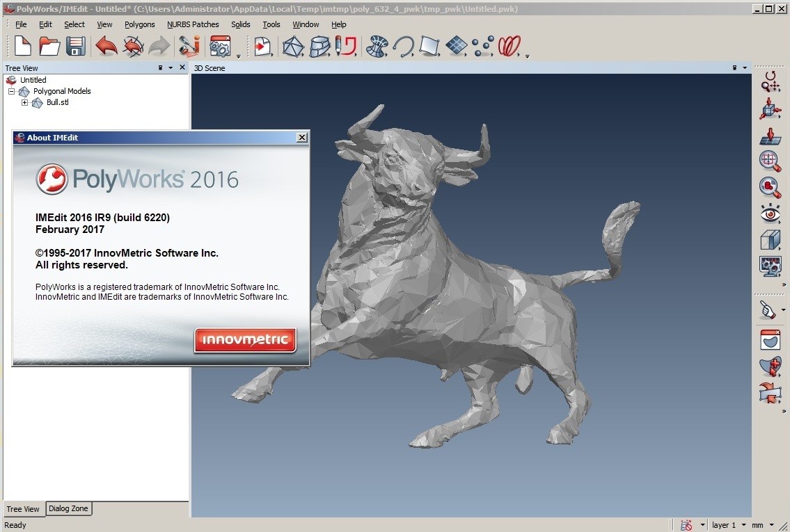
Task: Open the 3D Scene pane options arrow
Action: pos(745,67)
